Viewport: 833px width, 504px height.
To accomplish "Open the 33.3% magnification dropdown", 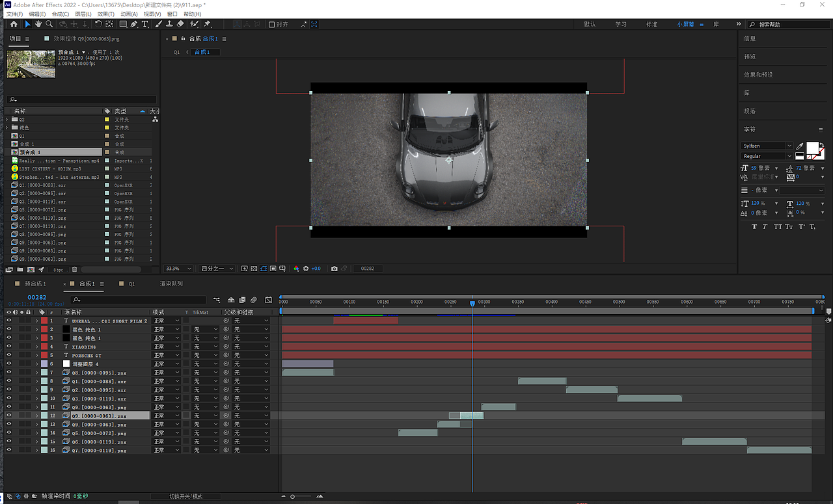I will pos(179,269).
